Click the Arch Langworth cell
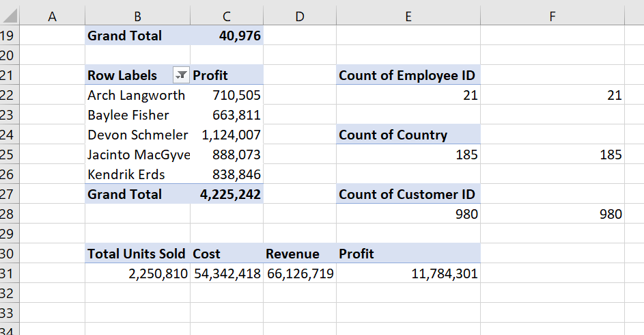 (137, 96)
